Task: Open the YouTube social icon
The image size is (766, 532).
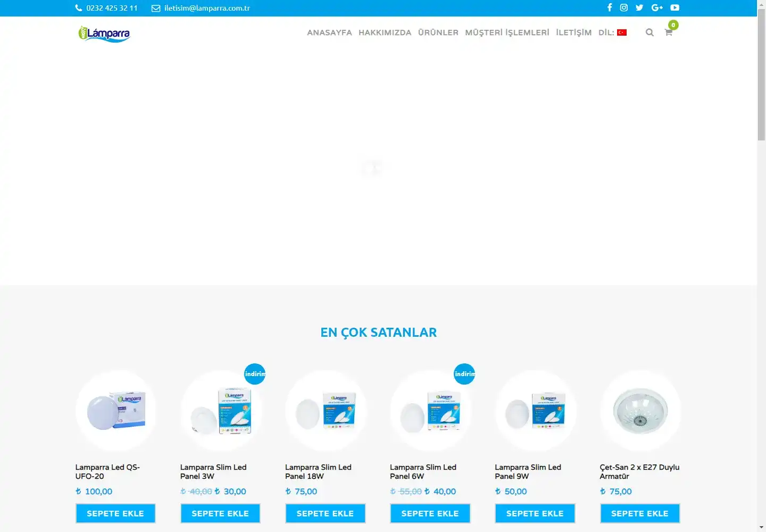Action: coord(675,7)
